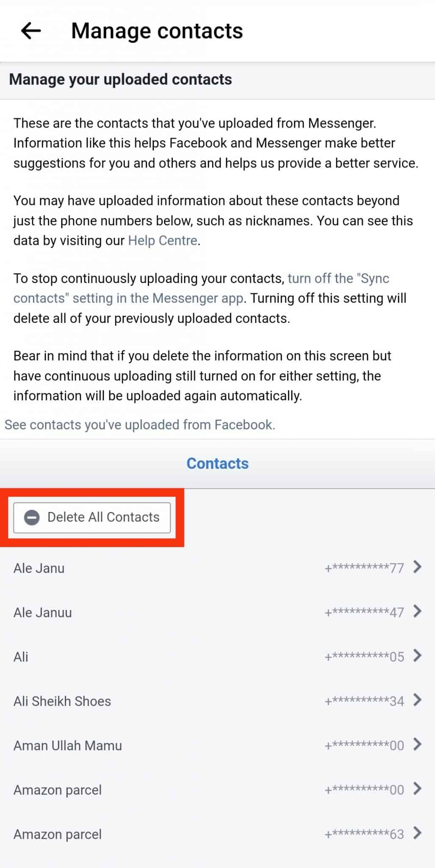Open contacts you've uploaded from Facebook
Image resolution: width=435 pixels, height=868 pixels.
coord(140,424)
